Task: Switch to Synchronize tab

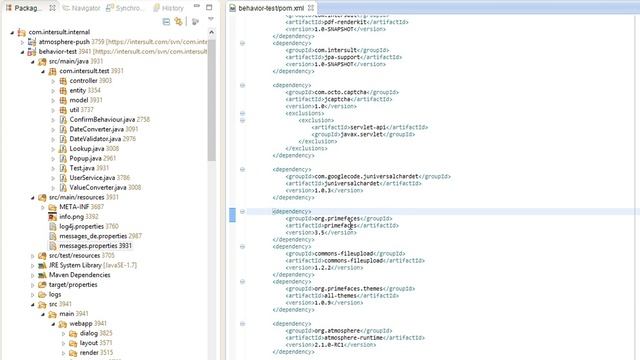Action: (125, 8)
